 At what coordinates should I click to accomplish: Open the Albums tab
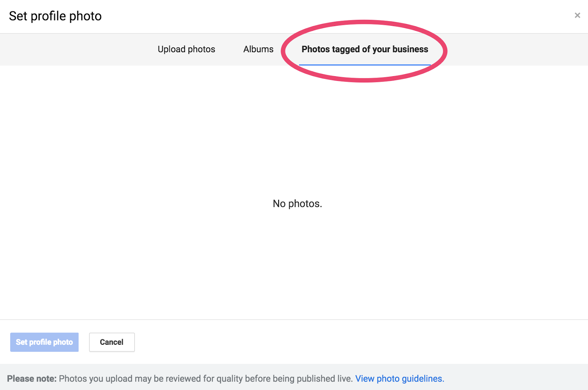click(x=258, y=49)
